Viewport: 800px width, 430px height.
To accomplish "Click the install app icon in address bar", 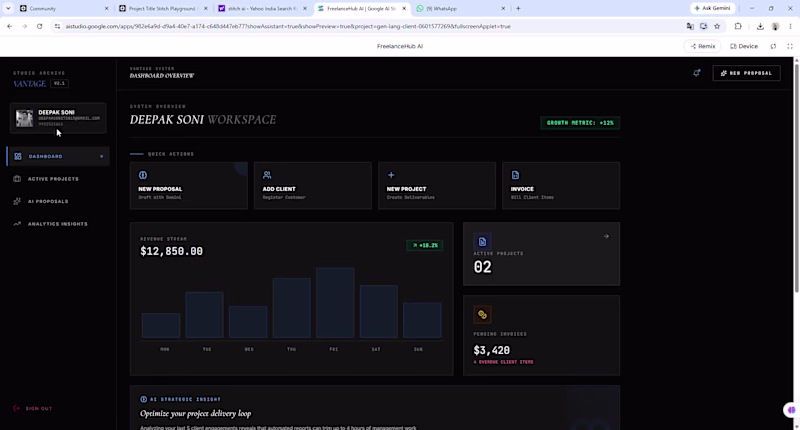I will coord(704,26).
